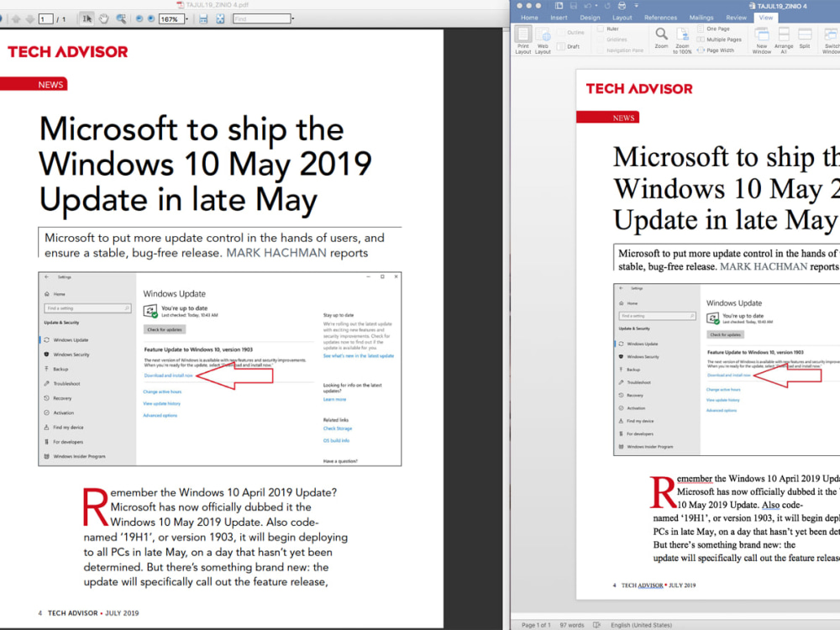Click the View ribbon tab in Word
Viewport: 840px width, 630px height.
766,18
